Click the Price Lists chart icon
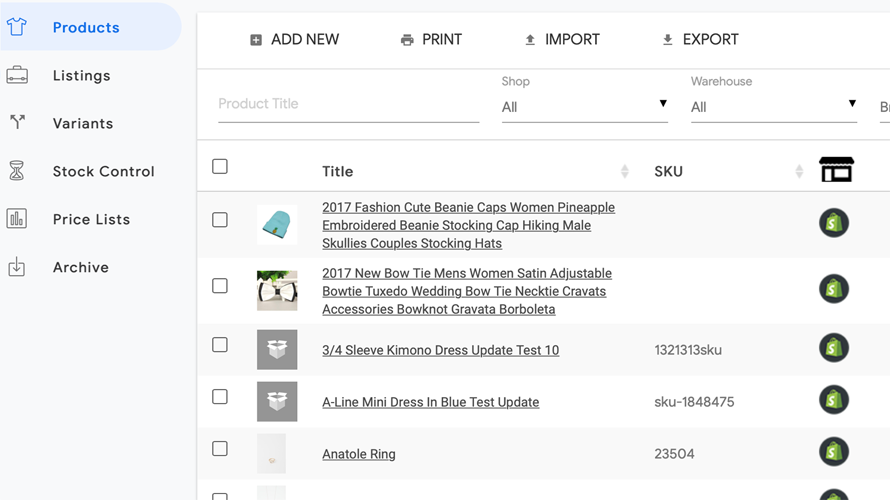Image resolution: width=890 pixels, height=500 pixels. click(17, 219)
